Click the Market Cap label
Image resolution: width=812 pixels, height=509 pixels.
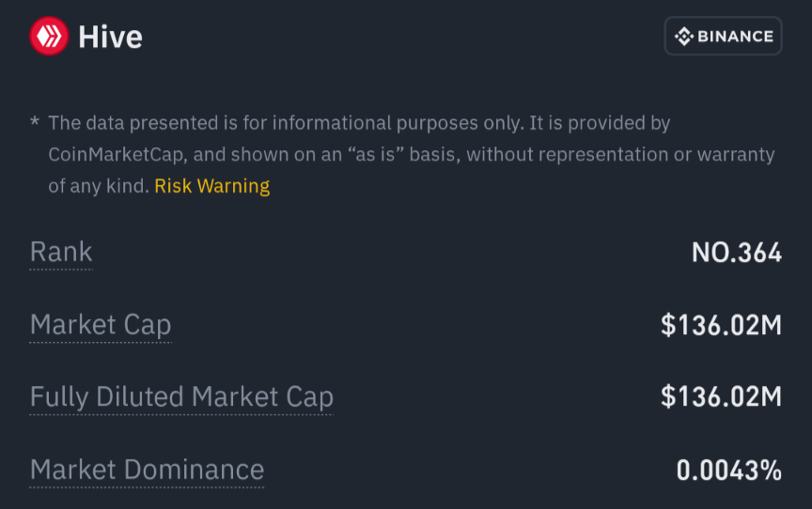101,325
